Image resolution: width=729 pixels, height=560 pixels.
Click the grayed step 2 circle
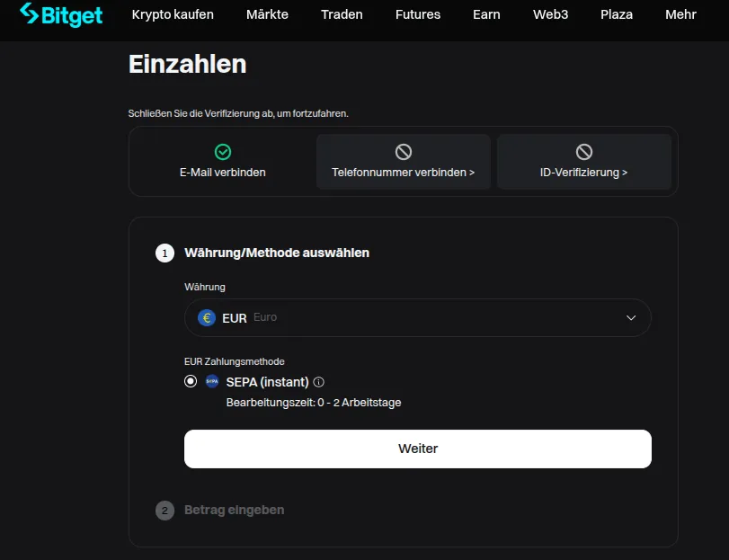click(164, 510)
